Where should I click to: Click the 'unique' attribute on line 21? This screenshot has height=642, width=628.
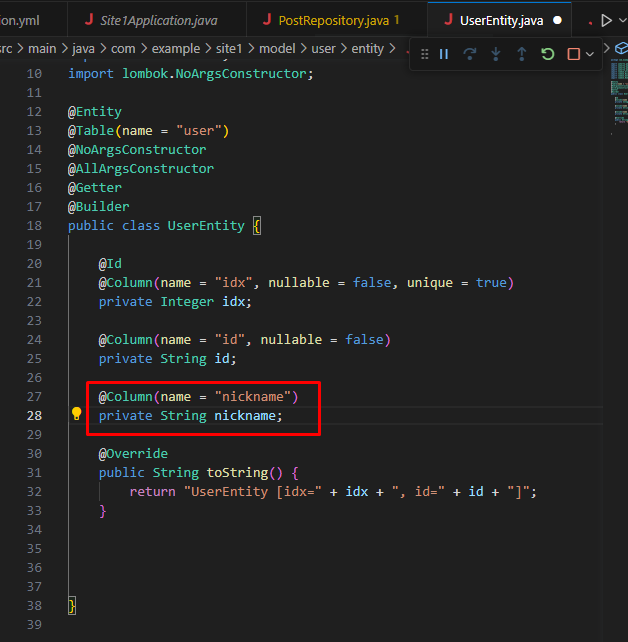click(x=430, y=283)
